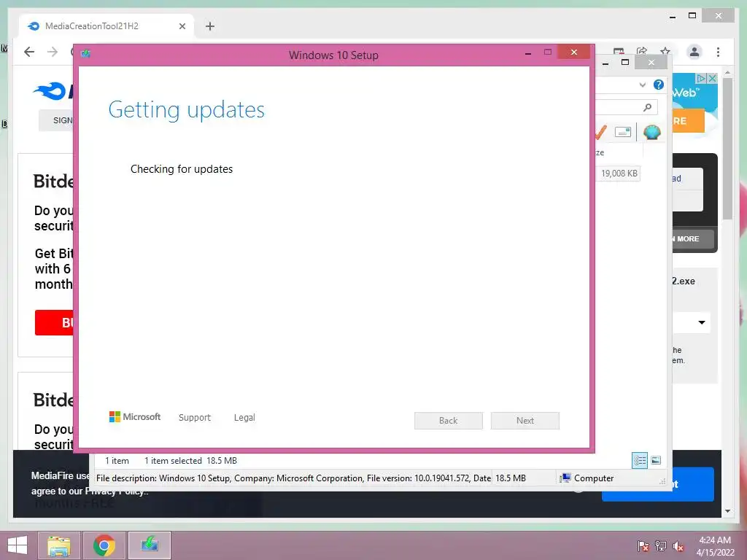
Task: Click '1 item selected 18.5 MB' status text
Action: pyautogui.click(x=190, y=461)
